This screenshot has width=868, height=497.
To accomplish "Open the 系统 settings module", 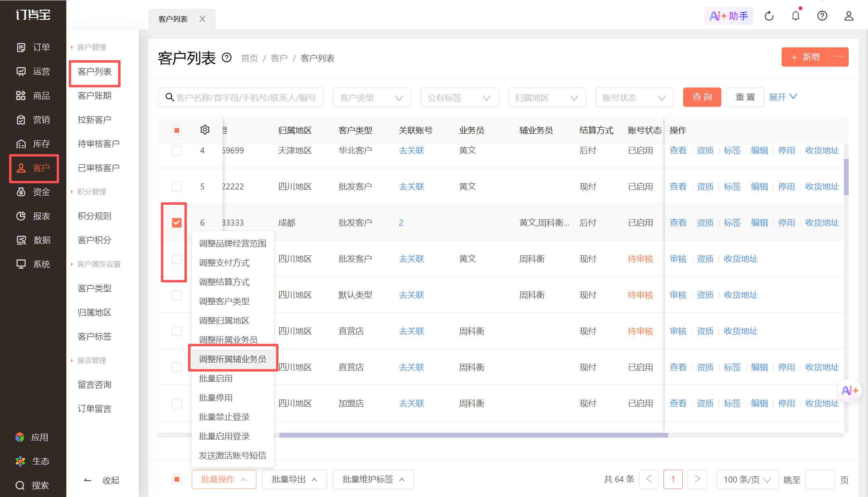I will (33, 264).
